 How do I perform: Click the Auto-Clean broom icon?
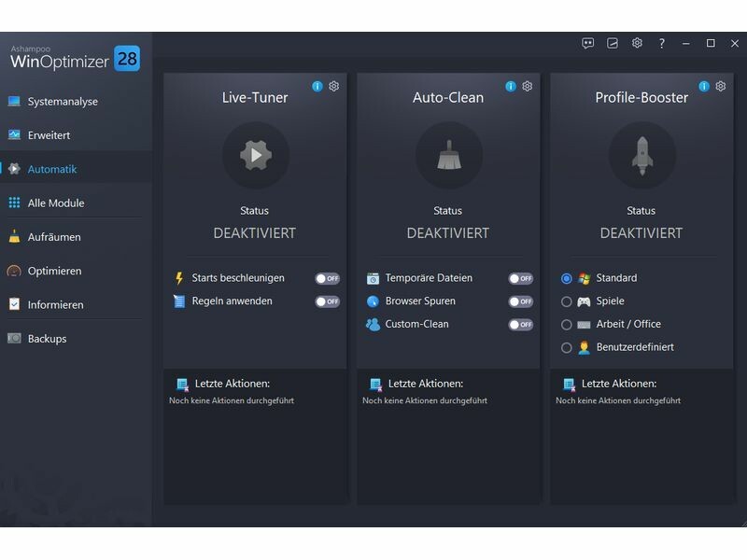pyautogui.click(x=449, y=155)
